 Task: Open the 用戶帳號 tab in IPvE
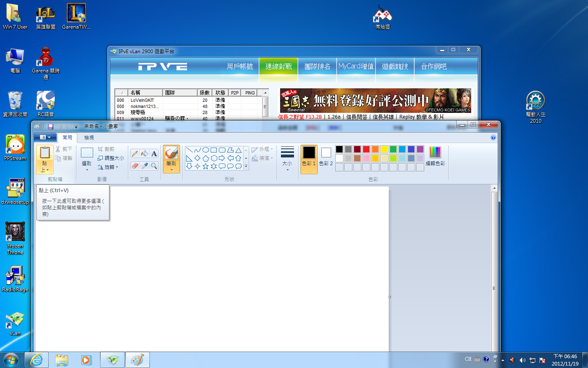240,66
